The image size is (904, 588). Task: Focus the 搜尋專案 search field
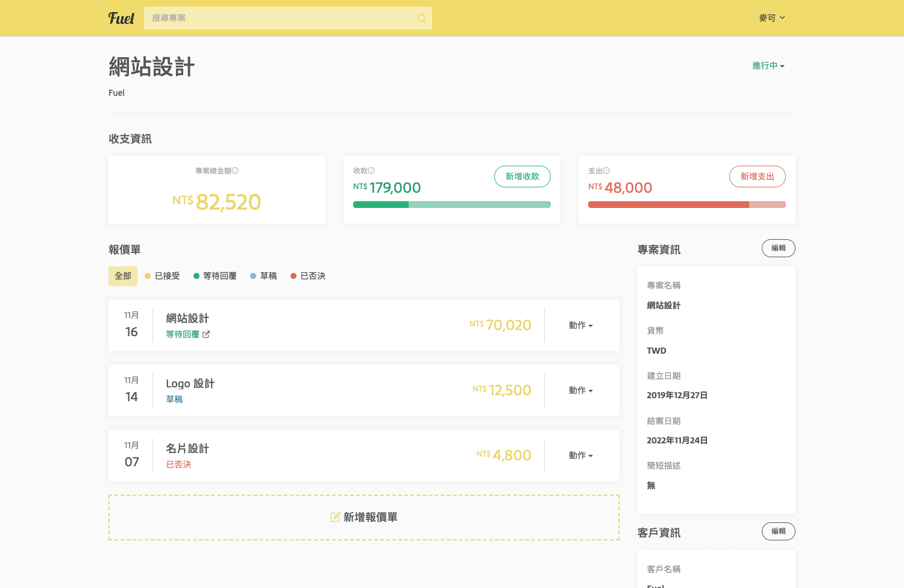[288, 18]
